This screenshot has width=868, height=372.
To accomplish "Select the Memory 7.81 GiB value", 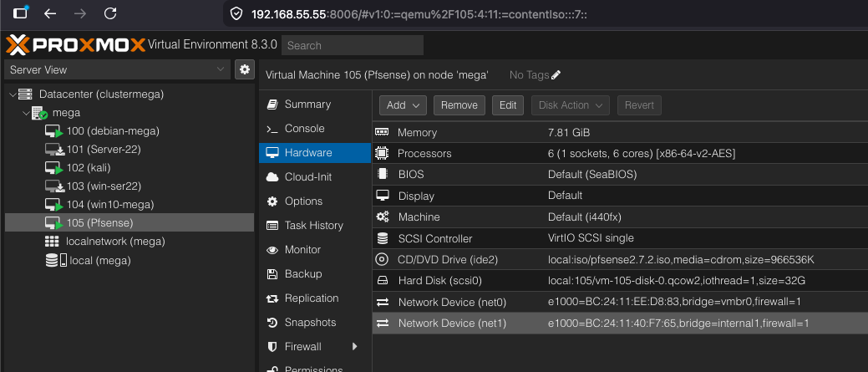I will (x=569, y=133).
